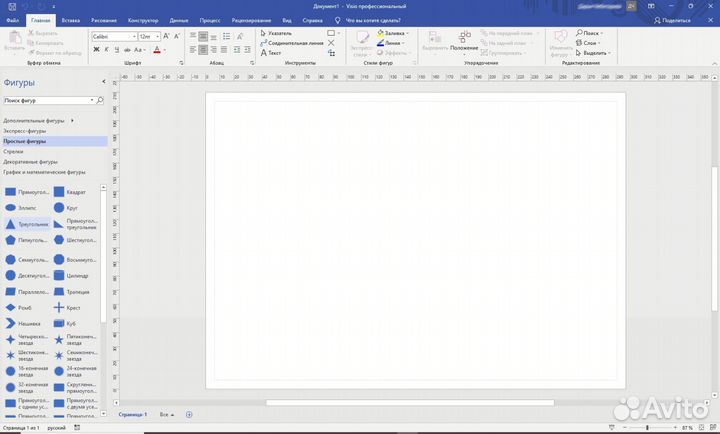Select the 16-point star shape
720x434 pixels.
click(27, 372)
